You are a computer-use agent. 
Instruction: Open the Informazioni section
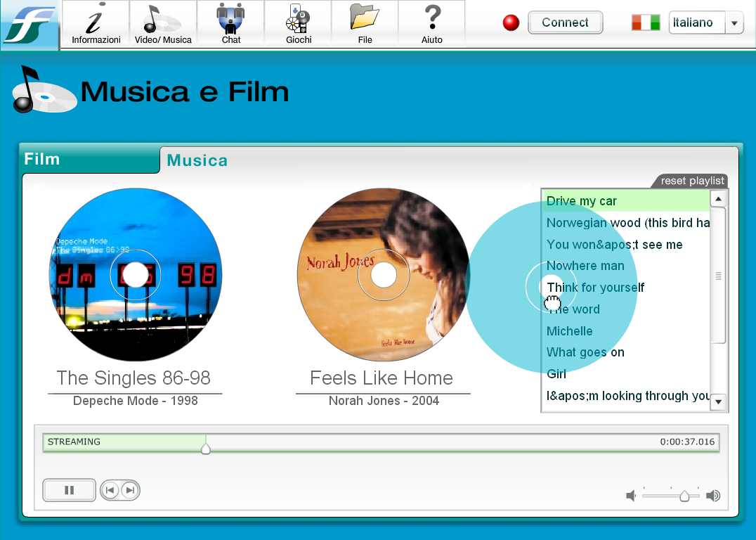click(96, 23)
